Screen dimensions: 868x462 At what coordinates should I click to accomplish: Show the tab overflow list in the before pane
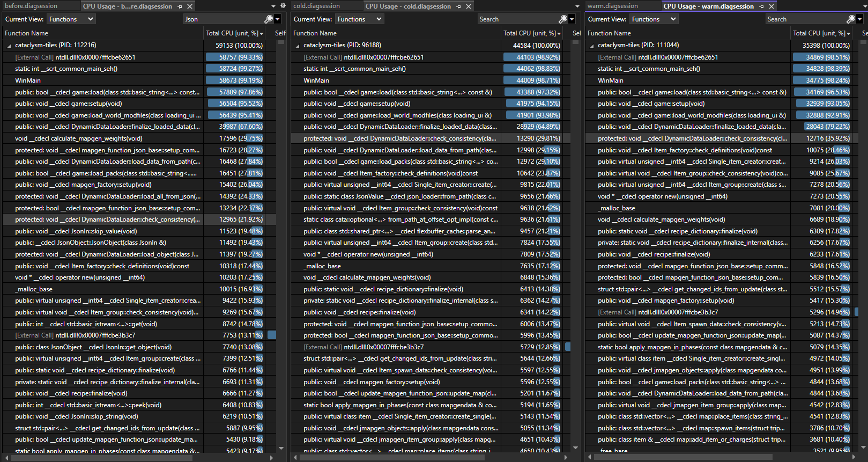273,6
